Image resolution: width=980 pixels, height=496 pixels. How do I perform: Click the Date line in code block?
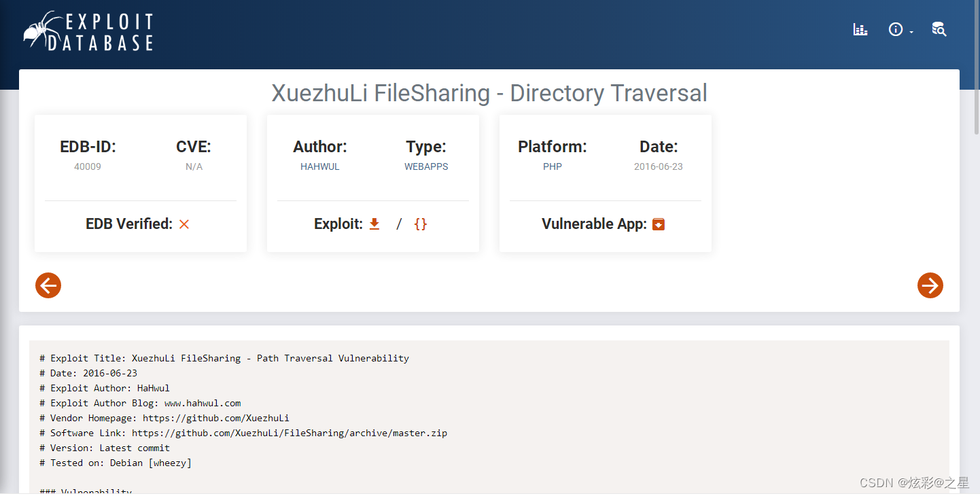point(88,373)
